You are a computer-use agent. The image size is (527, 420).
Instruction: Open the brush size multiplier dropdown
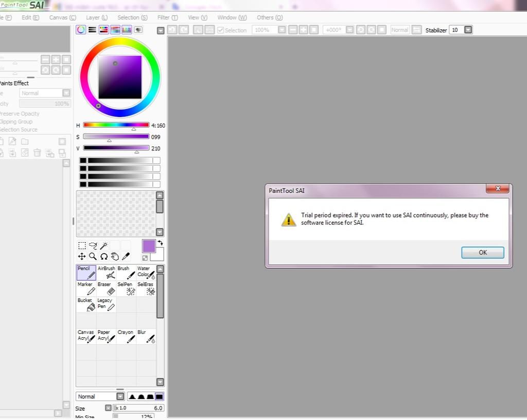[x=108, y=408]
